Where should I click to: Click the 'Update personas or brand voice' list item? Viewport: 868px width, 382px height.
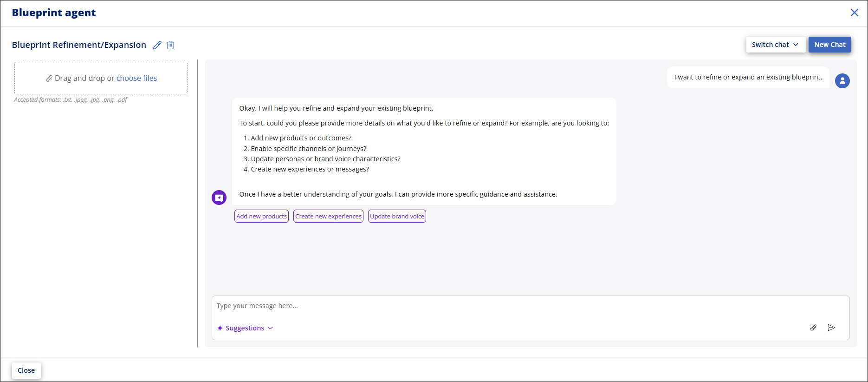pyautogui.click(x=325, y=159)
